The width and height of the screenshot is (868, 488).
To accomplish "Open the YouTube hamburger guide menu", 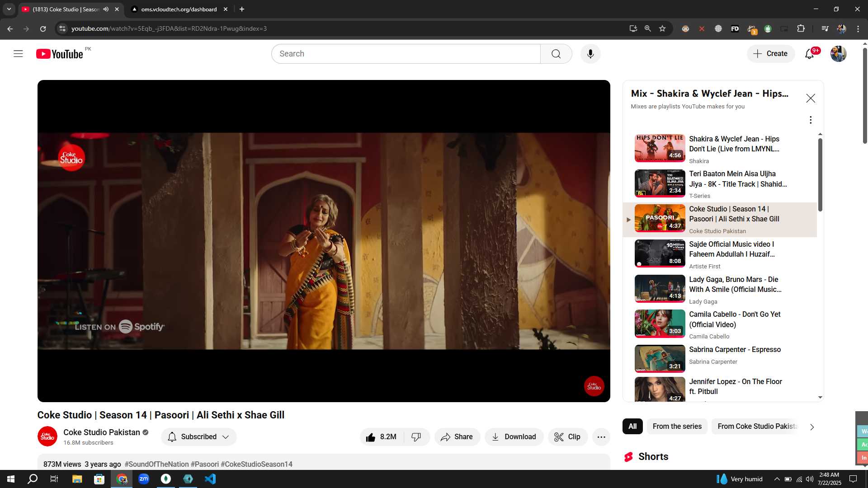I will click(18, 54).
